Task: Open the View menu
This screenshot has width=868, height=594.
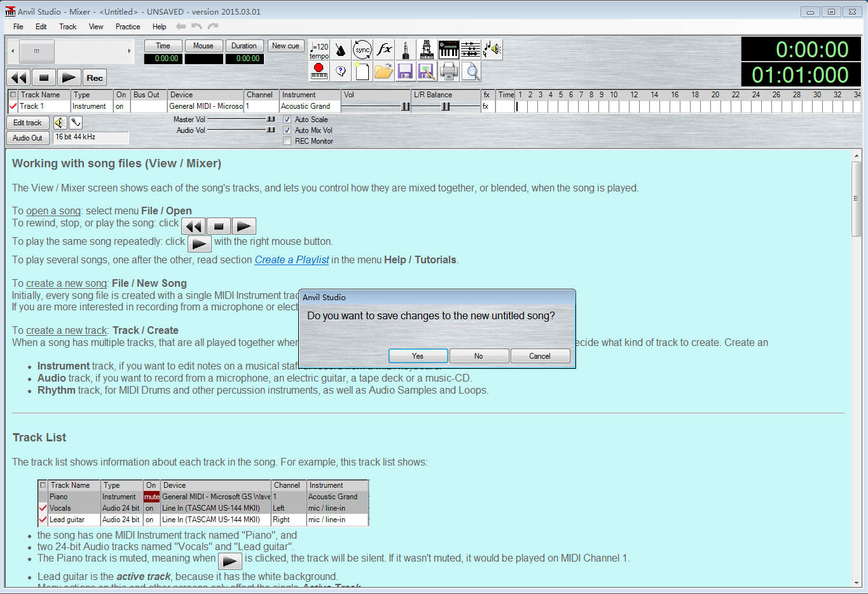Action: [x=96, y=27]
